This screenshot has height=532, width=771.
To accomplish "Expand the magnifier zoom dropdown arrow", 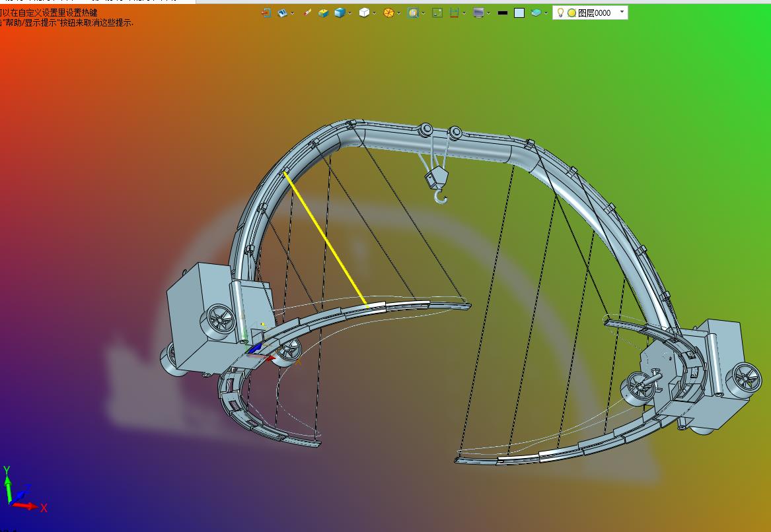I will 423,13.
